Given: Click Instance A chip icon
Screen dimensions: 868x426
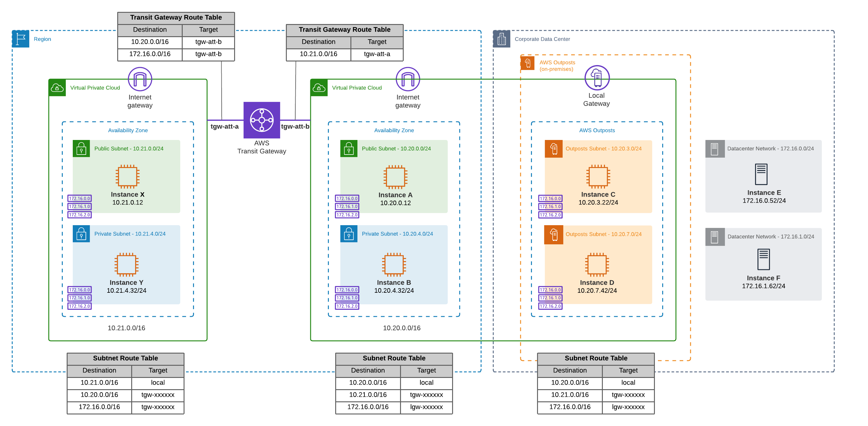Looking at the screenshot, I should pos(395,177).
